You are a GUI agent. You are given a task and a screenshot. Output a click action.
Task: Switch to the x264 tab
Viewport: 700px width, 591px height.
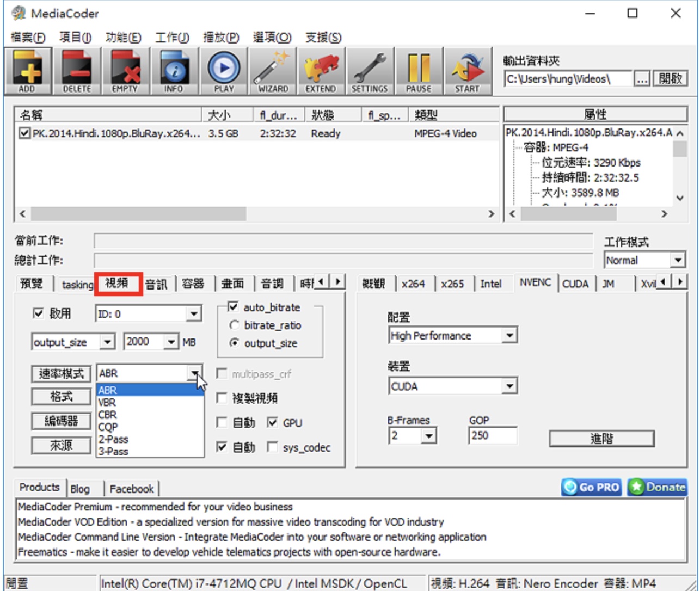(413, 284)
